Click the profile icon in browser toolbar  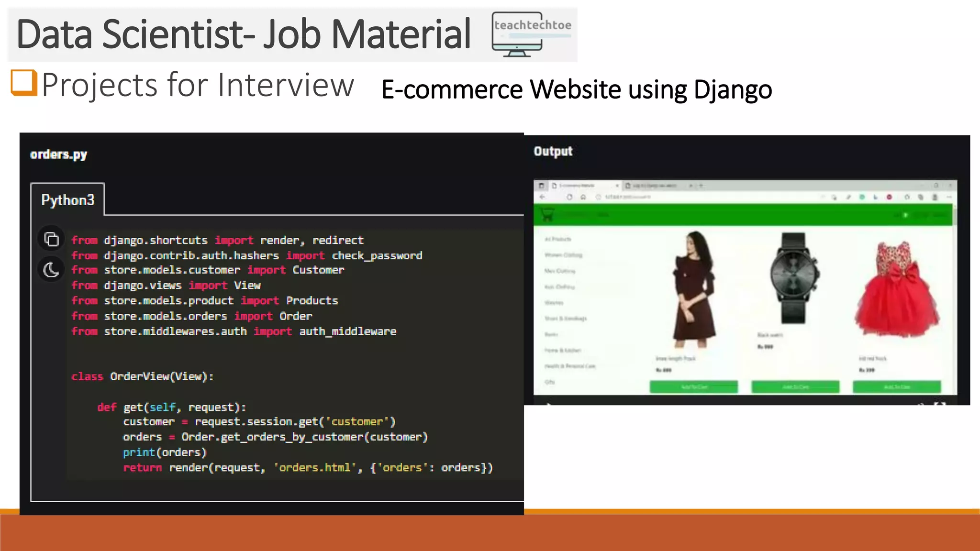point(935,197)
